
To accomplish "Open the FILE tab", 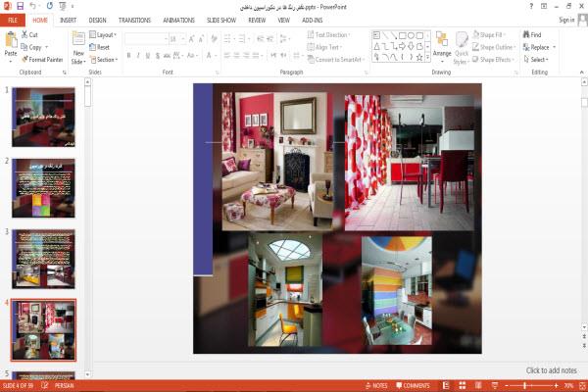I will click(13, 21).
